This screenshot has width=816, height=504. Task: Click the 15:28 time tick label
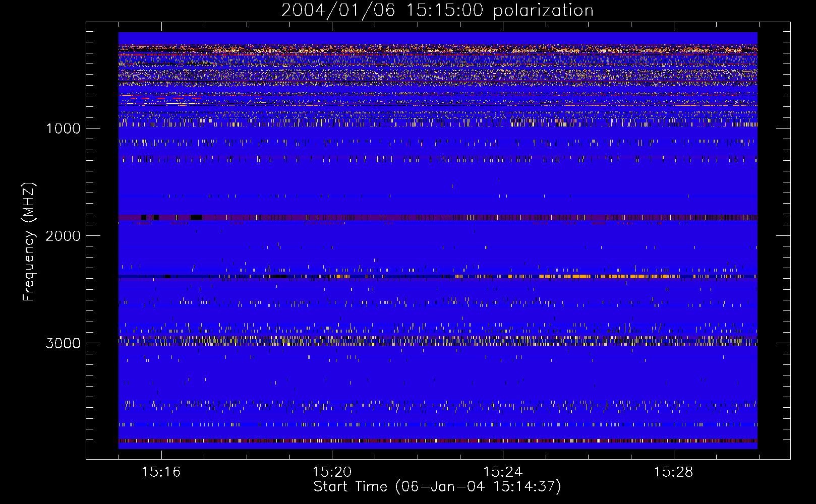click(674, 472)
